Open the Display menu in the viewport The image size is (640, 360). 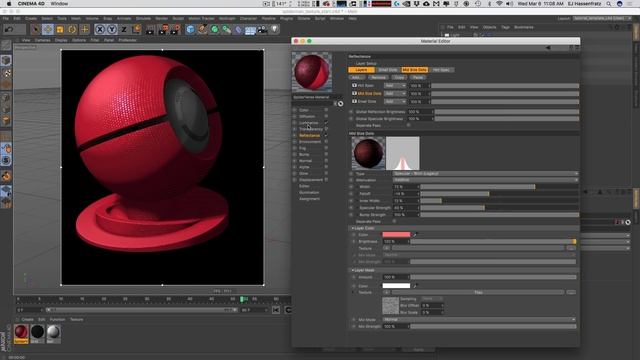pos(61,40)
